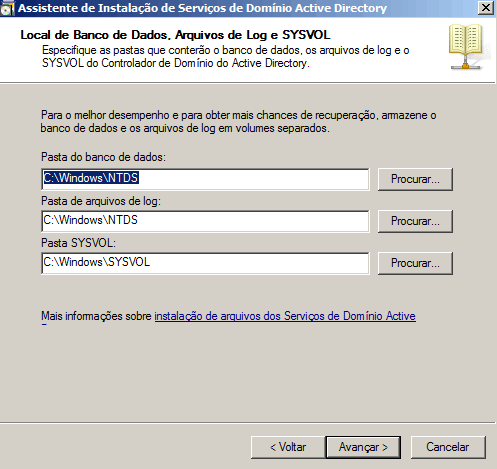497x469 pixels.
Task: Cancel the wizard with Cancelar
Action: click(448, 447)
